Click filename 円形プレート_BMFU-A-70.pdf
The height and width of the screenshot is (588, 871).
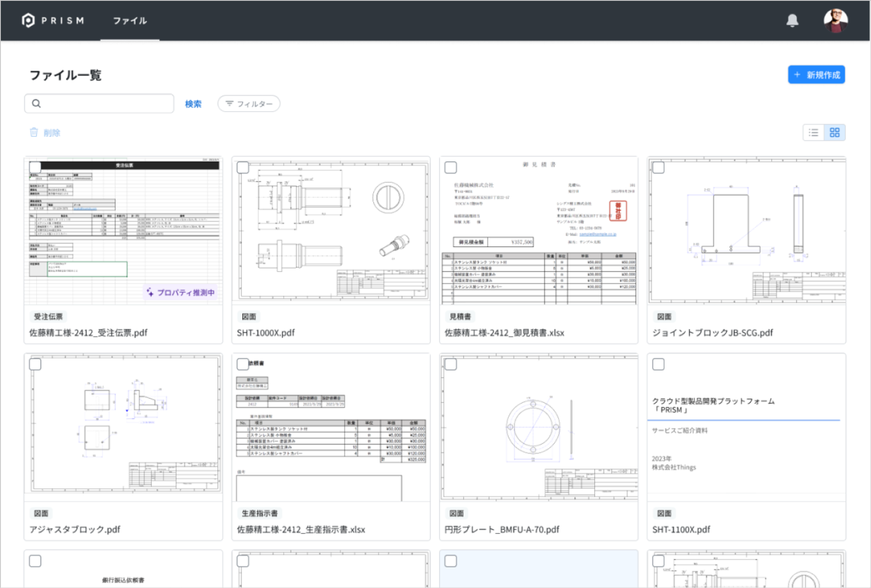coord(502,530)
